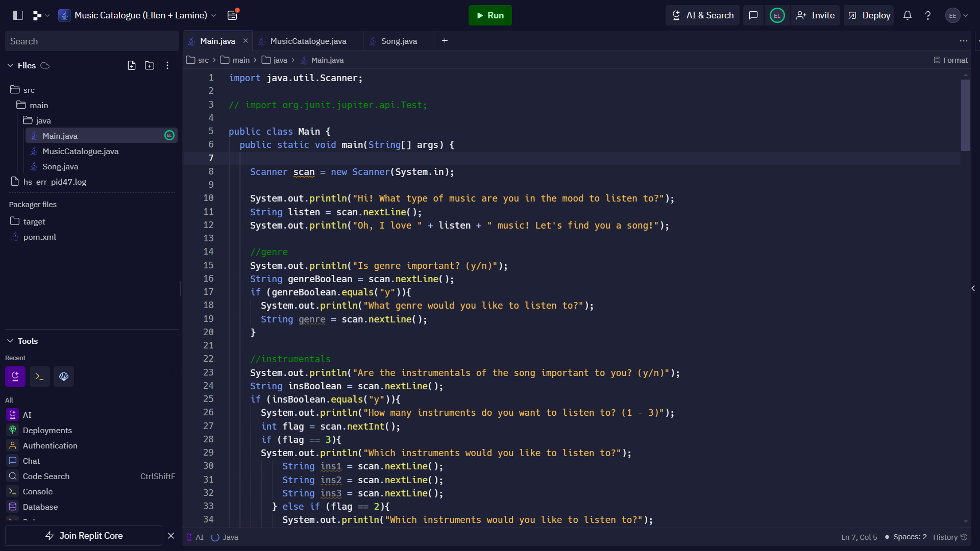
Task: Open the Files three-dot options menu
Action: [x=167, y=65]
